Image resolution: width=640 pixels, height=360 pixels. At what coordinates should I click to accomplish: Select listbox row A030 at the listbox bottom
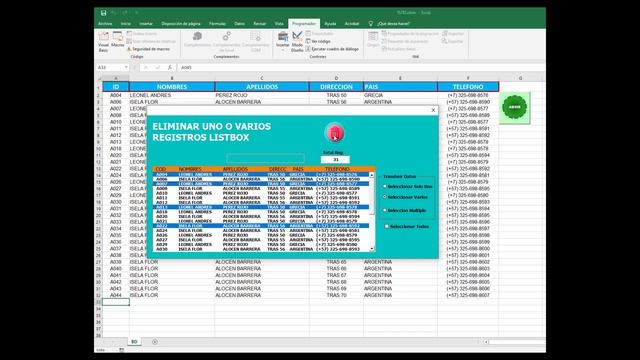(261, 249)
